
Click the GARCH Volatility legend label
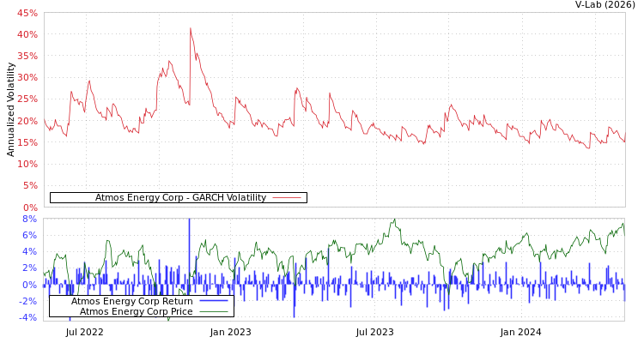click(x=180, y=198)
